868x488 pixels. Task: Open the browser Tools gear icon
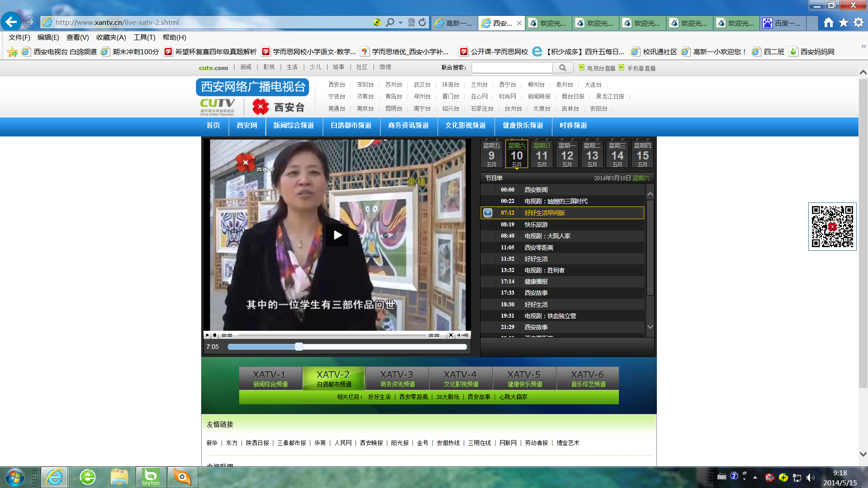pyautogui.click(x=859, y=22)
